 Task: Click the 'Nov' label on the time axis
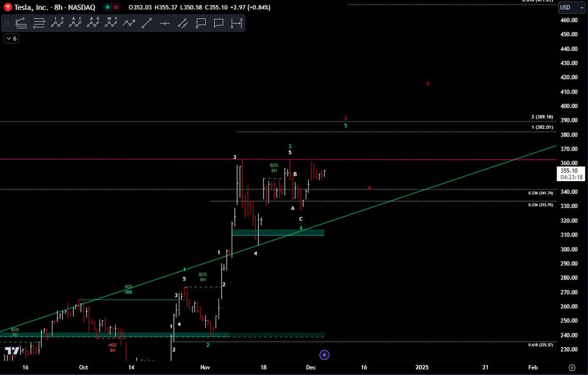(x=205, y=367)
